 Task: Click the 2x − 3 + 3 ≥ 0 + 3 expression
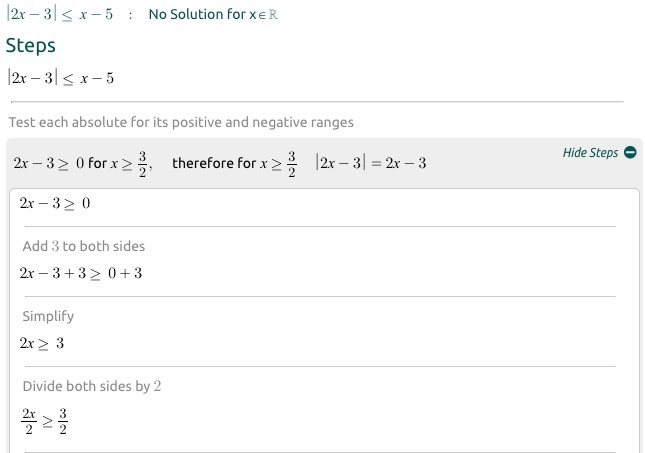pos(81,273)
